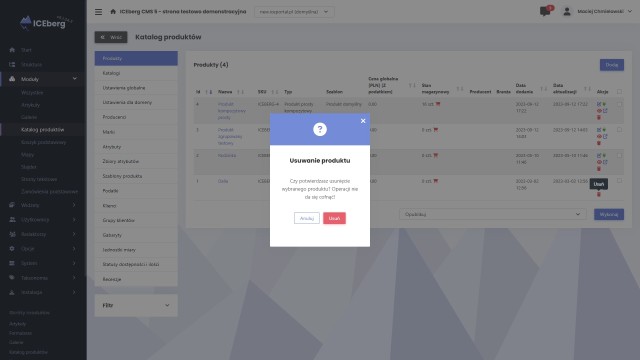Open the Marki tab
The image size is (640, 360).
click(136, 132)
